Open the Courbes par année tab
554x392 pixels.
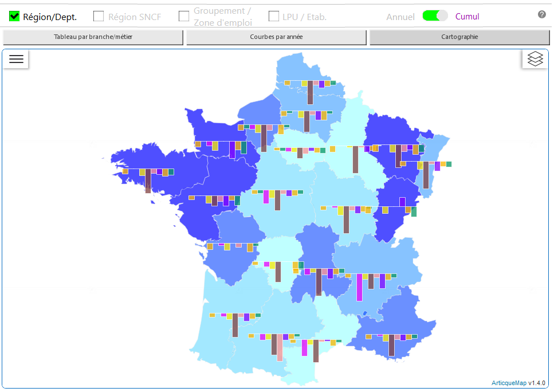click(x=276, y=37)
